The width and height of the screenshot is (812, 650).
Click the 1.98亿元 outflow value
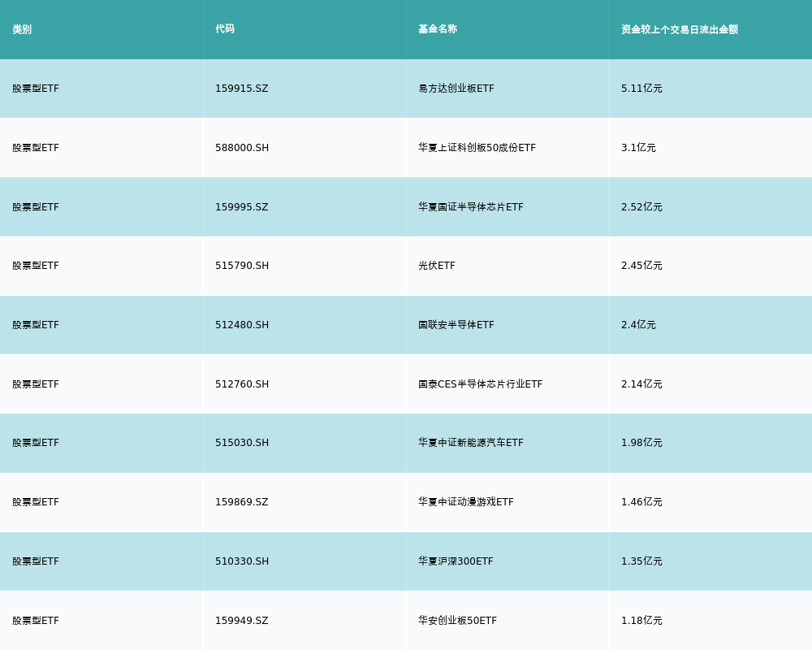641,443
